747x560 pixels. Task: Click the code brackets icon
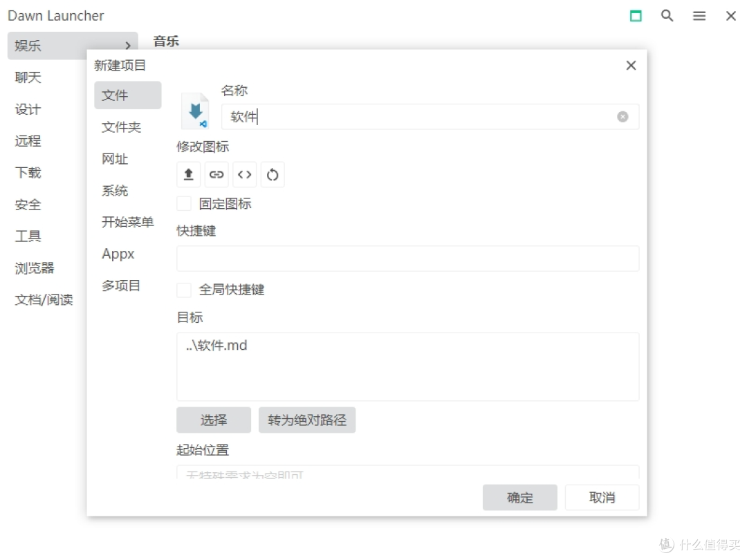[x=244, y=174]
